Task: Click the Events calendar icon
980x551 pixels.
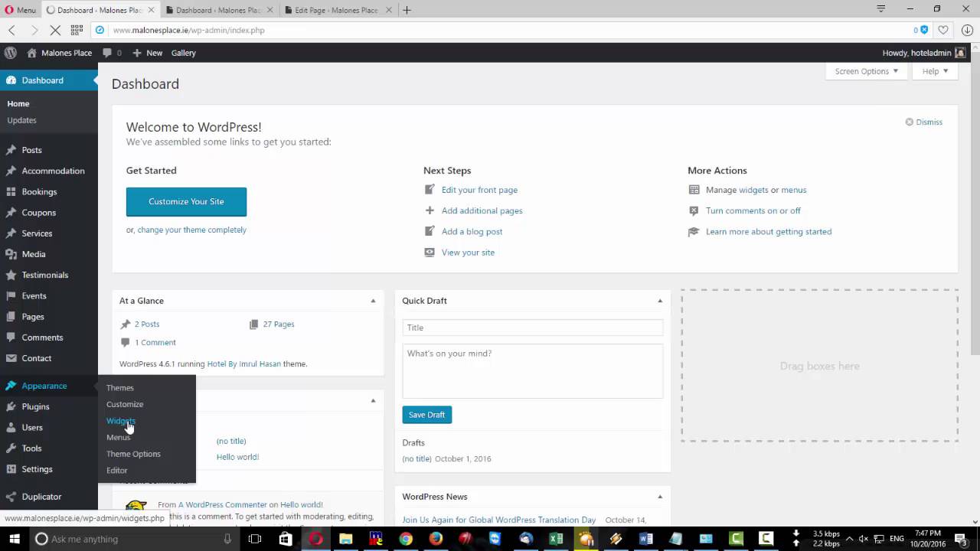Action: (x=11, y=295)
